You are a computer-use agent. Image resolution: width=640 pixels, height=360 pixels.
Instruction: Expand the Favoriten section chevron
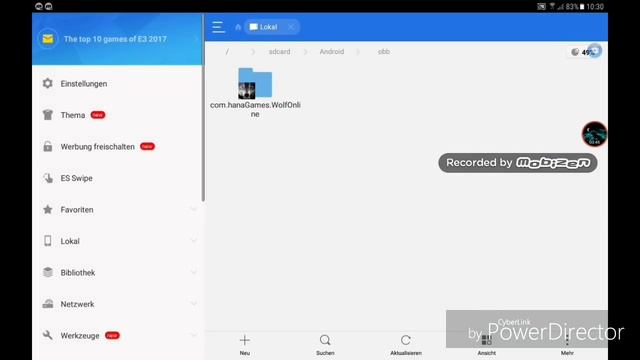pos(193,209)
